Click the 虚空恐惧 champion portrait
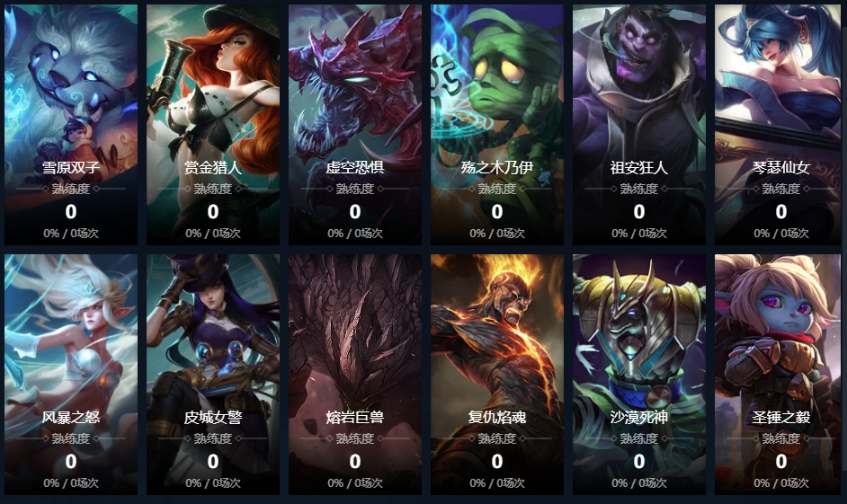The width and height of the screenshot is (847, 504). click(355, 125)
